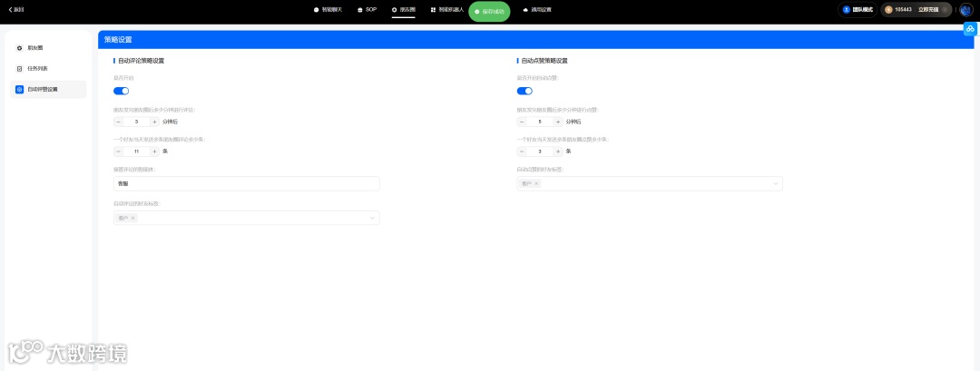Switch to the SOP tab
The image size is (980, 371).
367,10
